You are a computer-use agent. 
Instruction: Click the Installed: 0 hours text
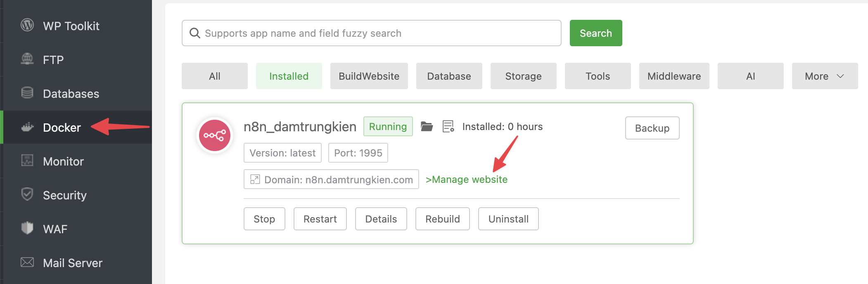(x=503, y=127)
